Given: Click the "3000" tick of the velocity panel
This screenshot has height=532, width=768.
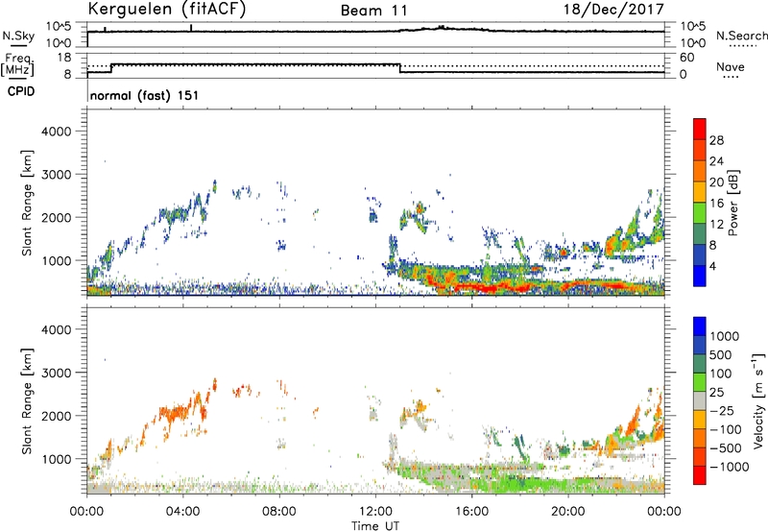Looking at the screenshot, I should [57, 373].
